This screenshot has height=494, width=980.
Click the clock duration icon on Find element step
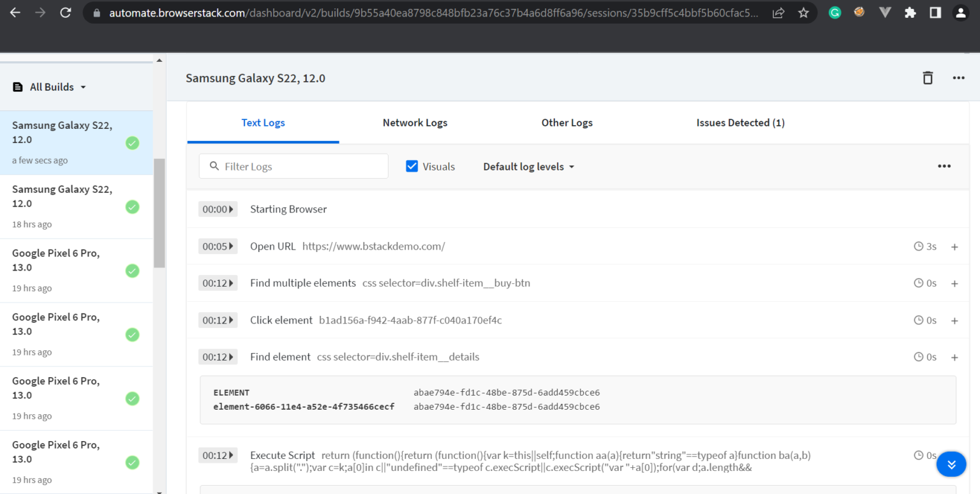coord(919,357)
